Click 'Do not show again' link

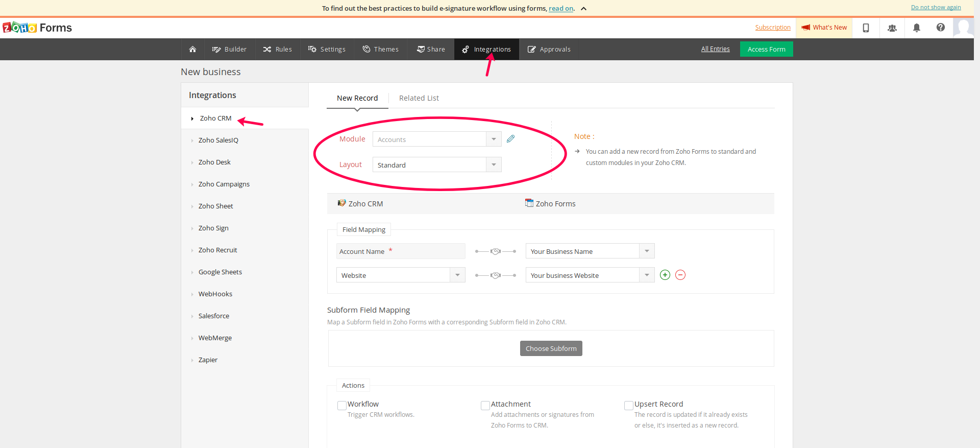[936, 7]
